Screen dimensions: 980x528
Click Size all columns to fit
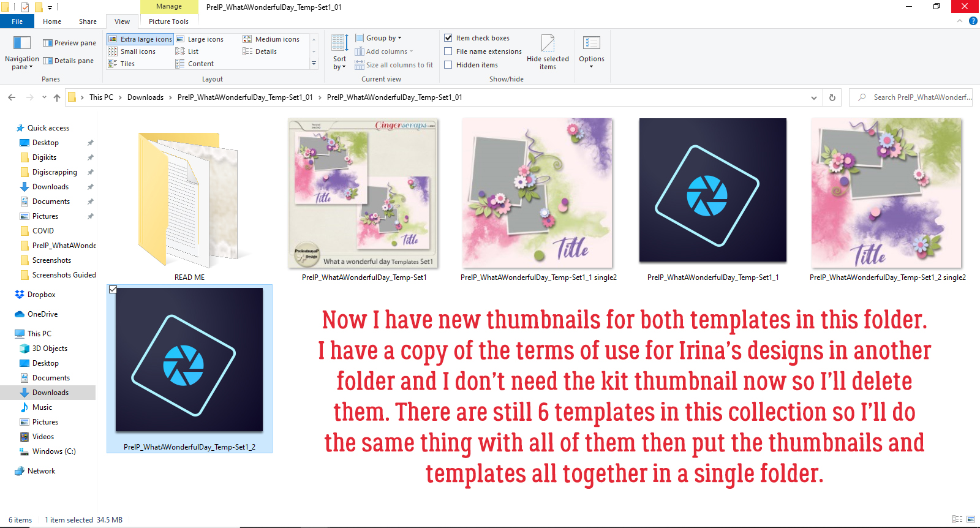(x=394, y=65)
